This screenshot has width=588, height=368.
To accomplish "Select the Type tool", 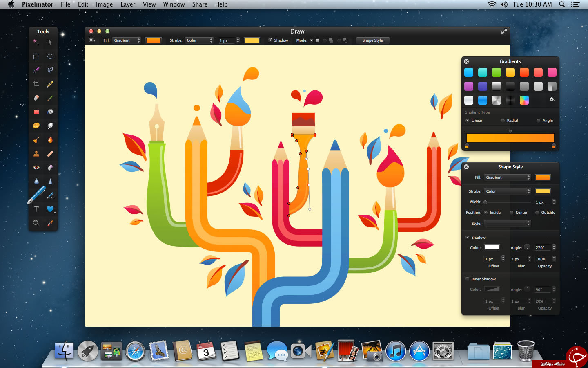I will (36, 209).
